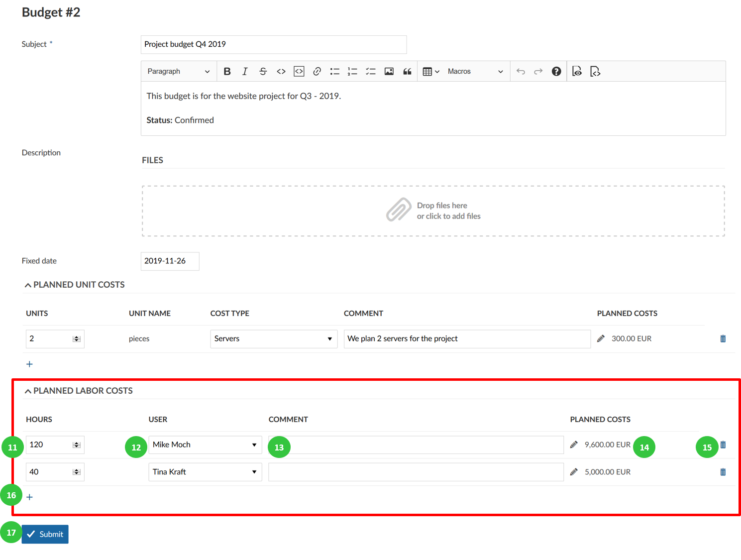Click the 'FILES' section heading
Screen dimensions: 741x560
point(152,160)
